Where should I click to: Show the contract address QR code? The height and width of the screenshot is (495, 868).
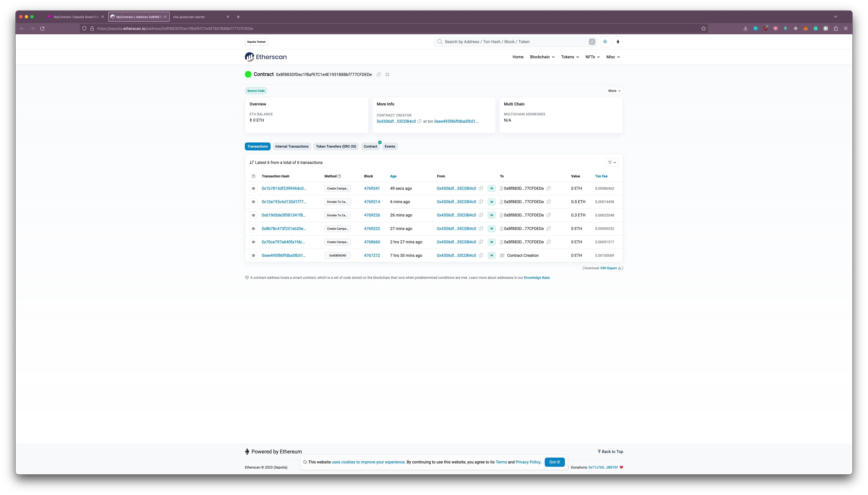point(387,74)
